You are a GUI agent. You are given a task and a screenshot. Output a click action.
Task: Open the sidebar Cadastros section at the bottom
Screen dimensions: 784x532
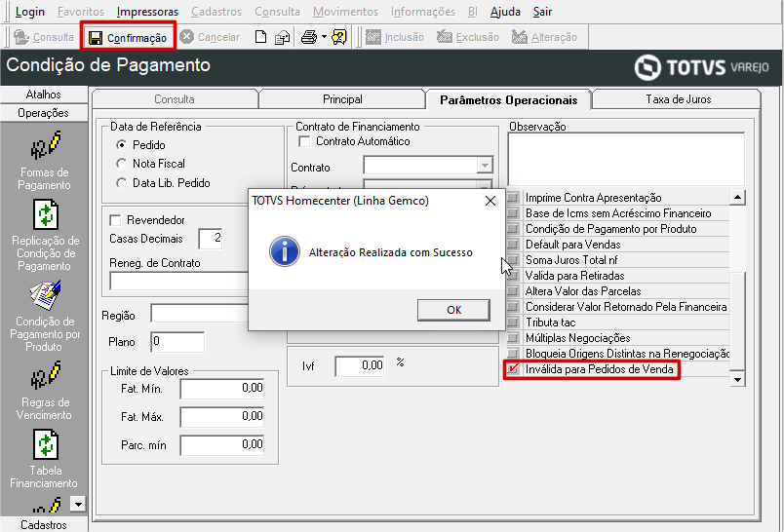[x=44, y=524]
